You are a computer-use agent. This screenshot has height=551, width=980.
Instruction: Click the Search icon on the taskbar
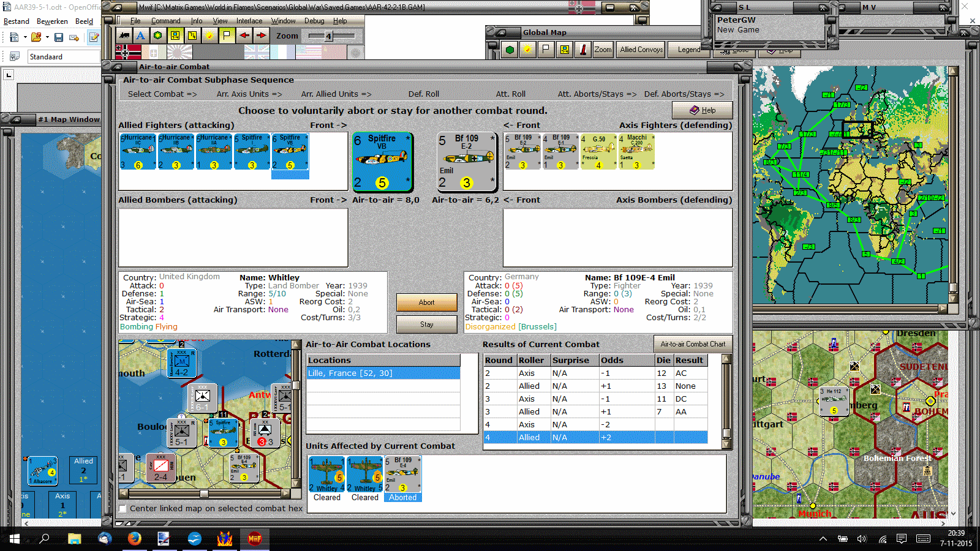pos(45,539)
